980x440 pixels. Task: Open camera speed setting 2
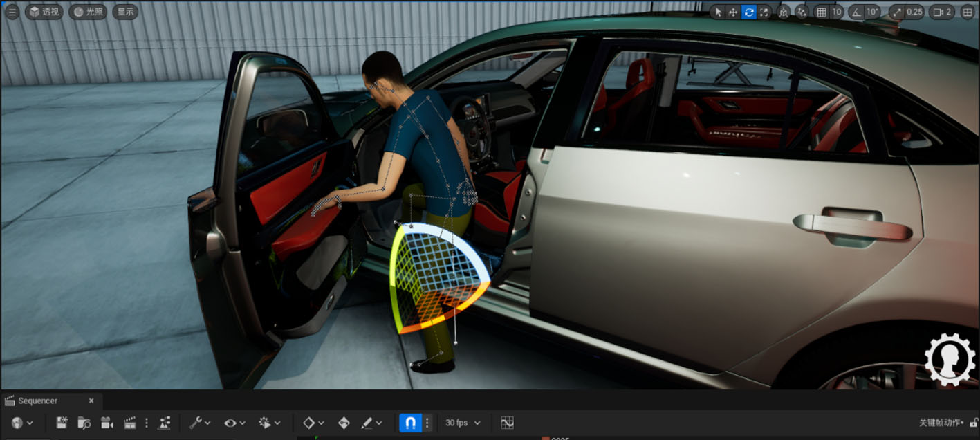click(x=942, y=12)
